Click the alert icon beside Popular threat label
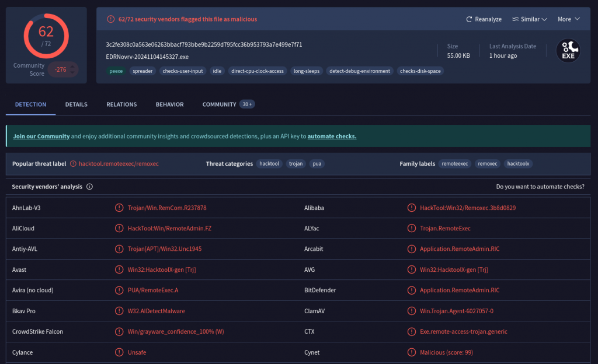The image size is (598, 364). point(73,164)
